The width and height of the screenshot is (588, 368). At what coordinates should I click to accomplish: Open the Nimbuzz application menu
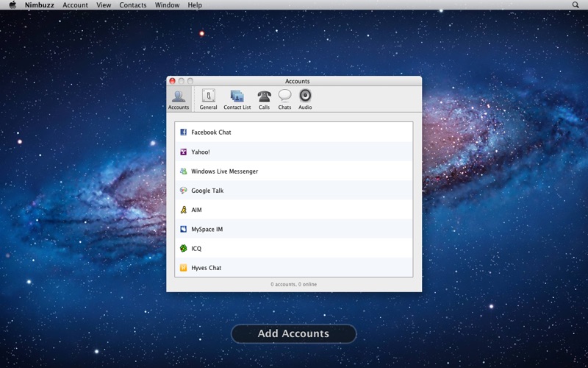click(x=40, y=5)
